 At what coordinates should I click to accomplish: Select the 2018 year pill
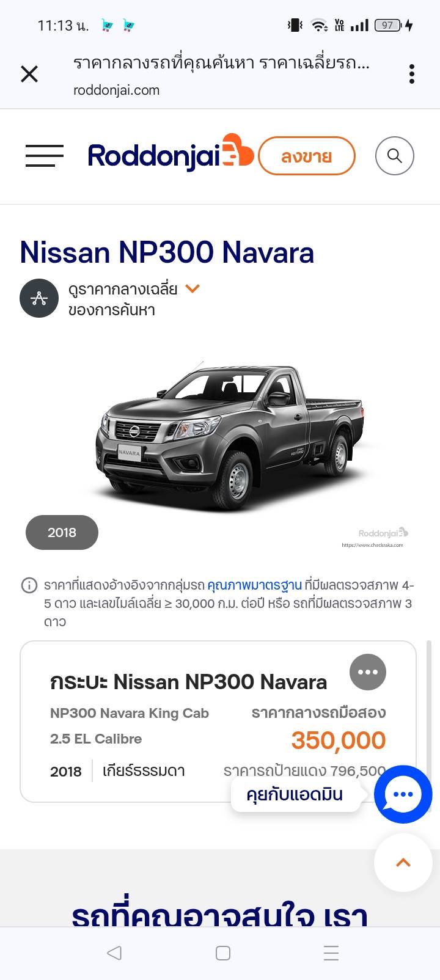click(x=62, y=532)
